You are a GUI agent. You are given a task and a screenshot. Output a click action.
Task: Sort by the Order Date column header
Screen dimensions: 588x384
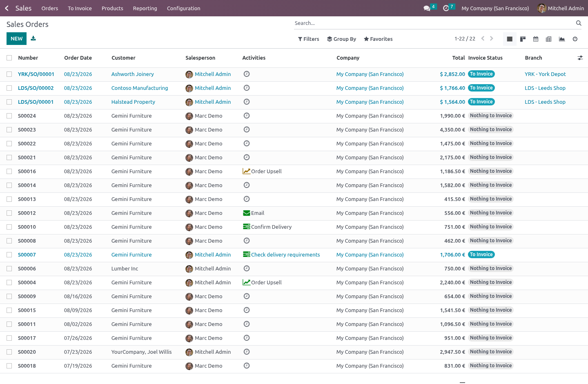tap(78, 58)
